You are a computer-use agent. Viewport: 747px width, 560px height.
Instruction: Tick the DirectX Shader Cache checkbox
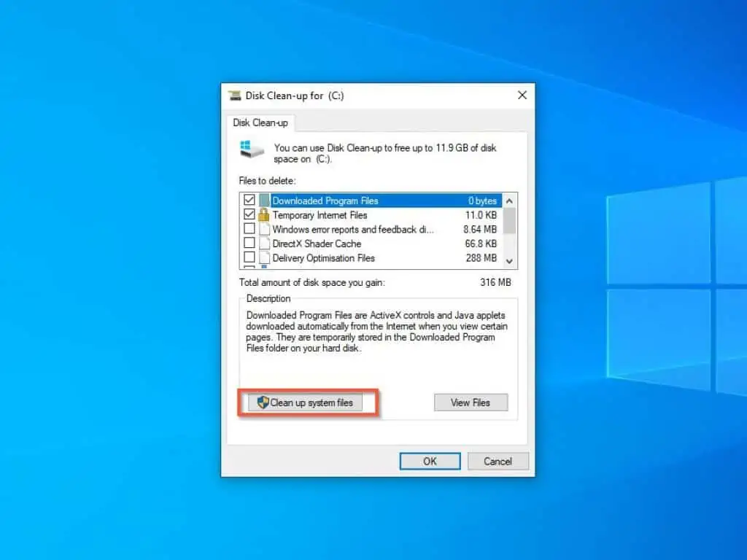pyautogui.click(x=249, y=243)
